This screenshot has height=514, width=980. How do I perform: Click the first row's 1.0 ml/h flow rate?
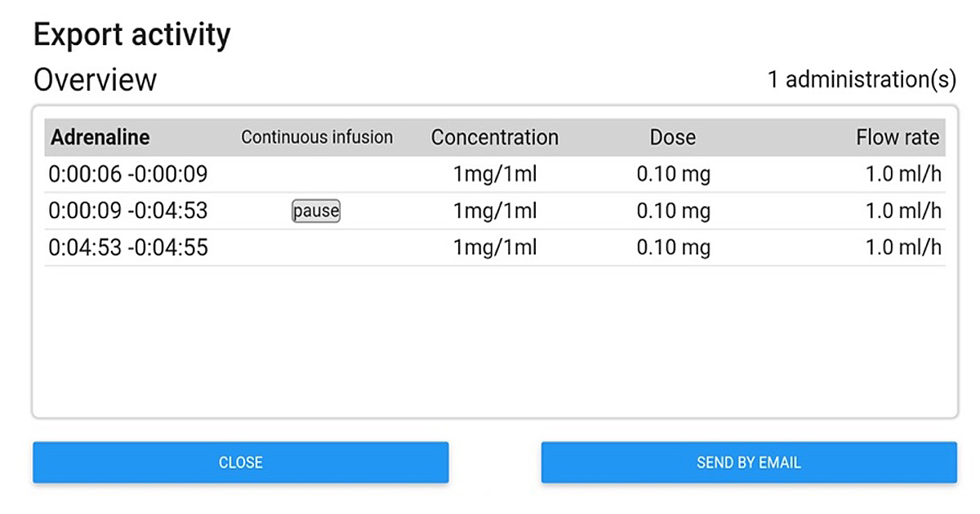(903, 174)
